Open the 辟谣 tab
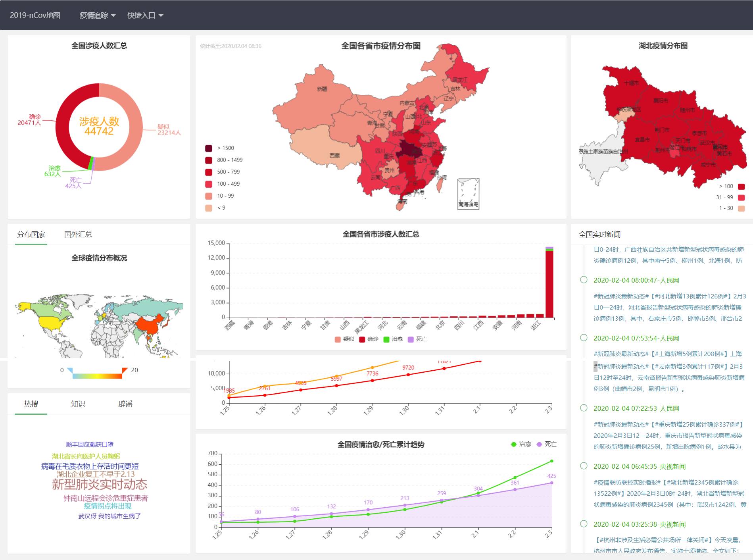753x560 pixels. point(126,404)
